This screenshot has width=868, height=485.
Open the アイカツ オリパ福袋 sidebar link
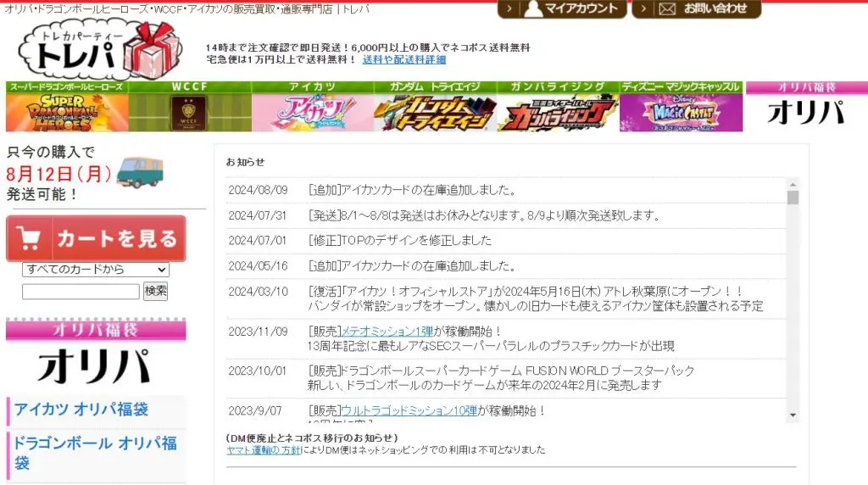[81, 410]
